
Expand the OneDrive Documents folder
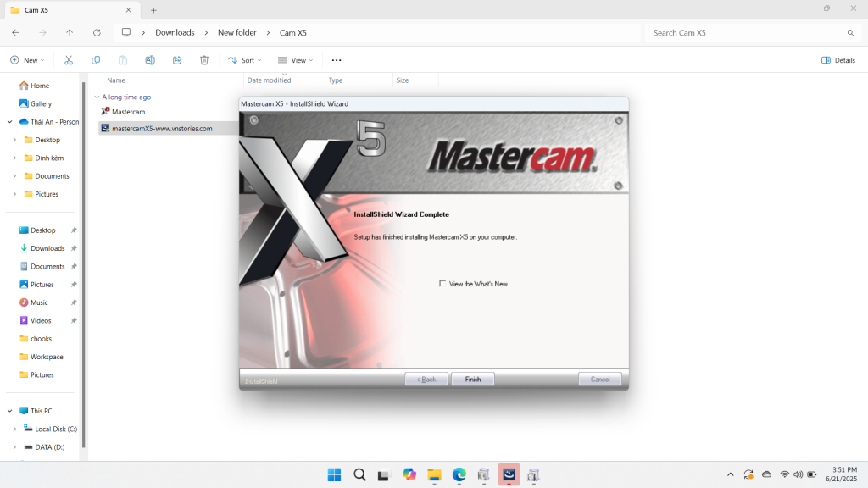[x=15, y=176]
